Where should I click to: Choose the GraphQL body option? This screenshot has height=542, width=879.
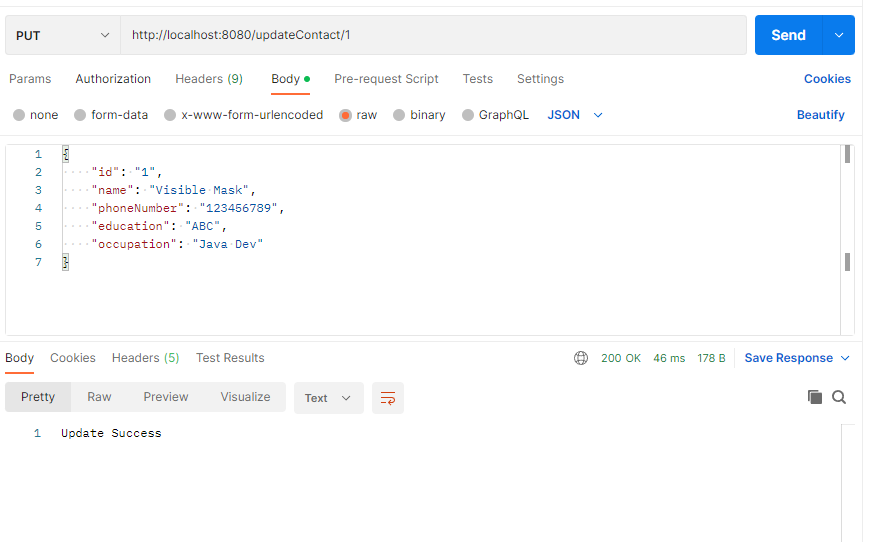tap(468, 115)
